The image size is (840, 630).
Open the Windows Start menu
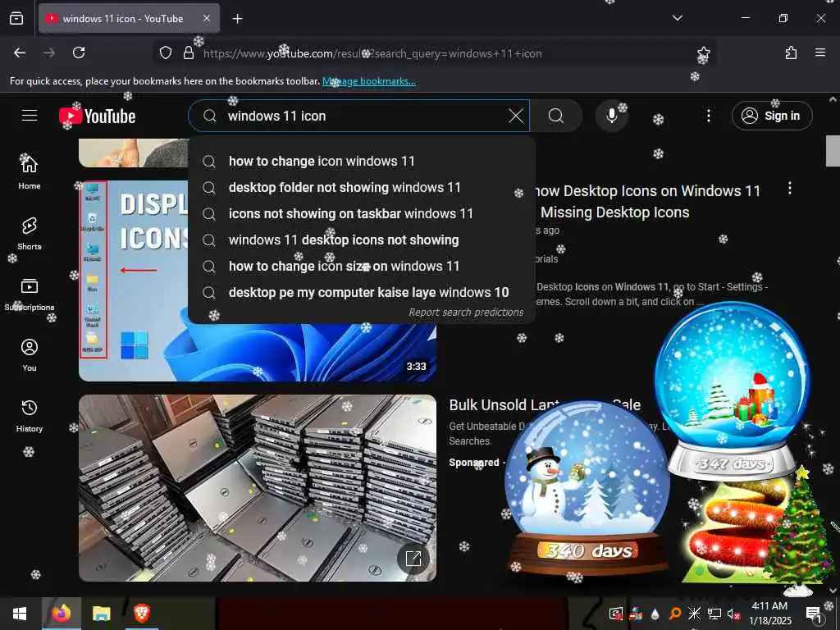[x=20, y=614]
